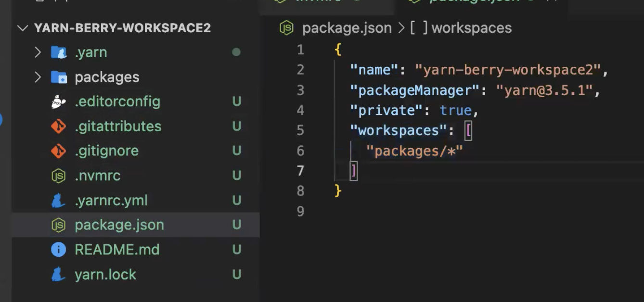644x302 pixels.
Task: Click the opening square bracket on line 5
Action: point(468,131)
